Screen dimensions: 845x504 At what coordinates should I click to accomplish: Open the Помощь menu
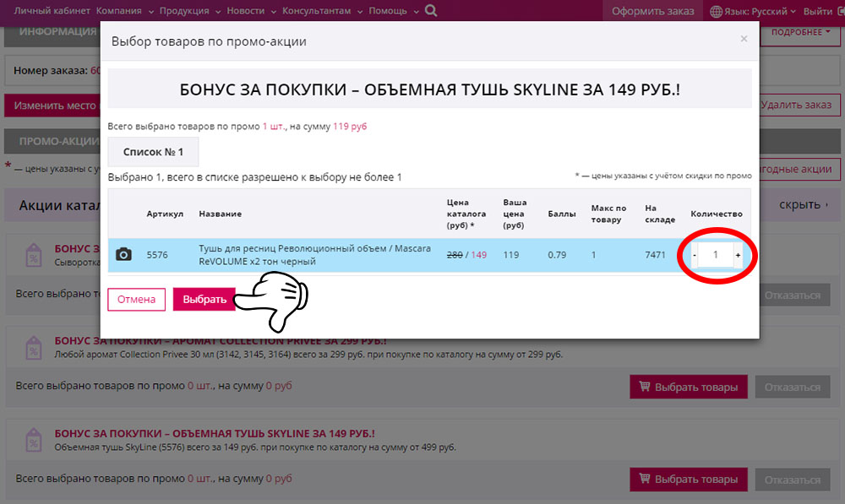[394, 11]
